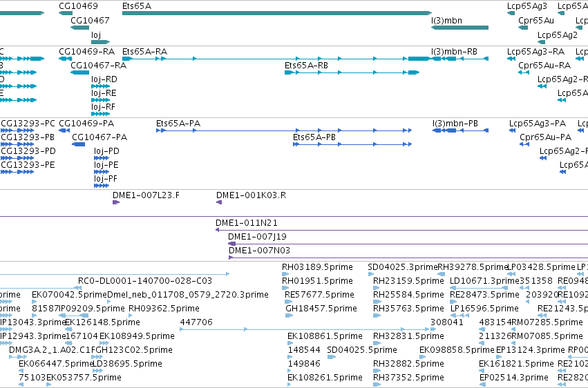This screenshot has height=388, width=588.
Task: Select the GH18457.5prime EST label
Action: (x=321, y=309)
